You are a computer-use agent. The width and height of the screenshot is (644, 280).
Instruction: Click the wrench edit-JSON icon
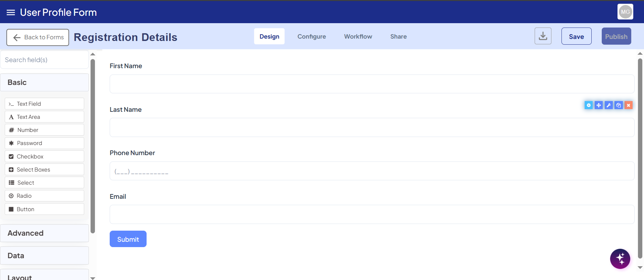click(608, 105)
